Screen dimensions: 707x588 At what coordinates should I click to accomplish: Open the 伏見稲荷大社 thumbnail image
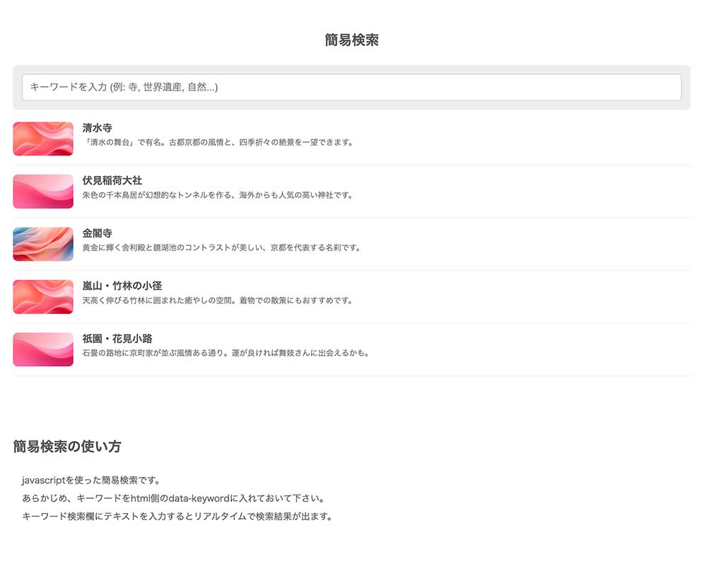[x=43, y=192]
